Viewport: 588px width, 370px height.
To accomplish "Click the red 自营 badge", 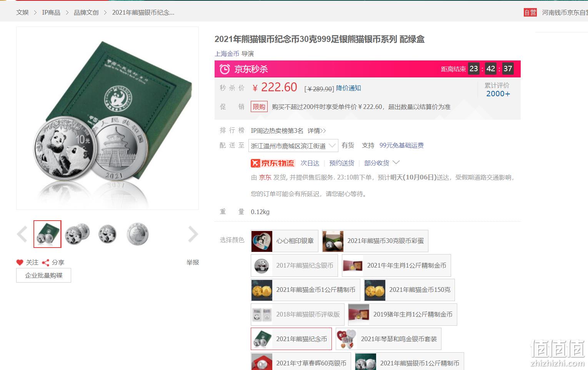I will point(530,12).
